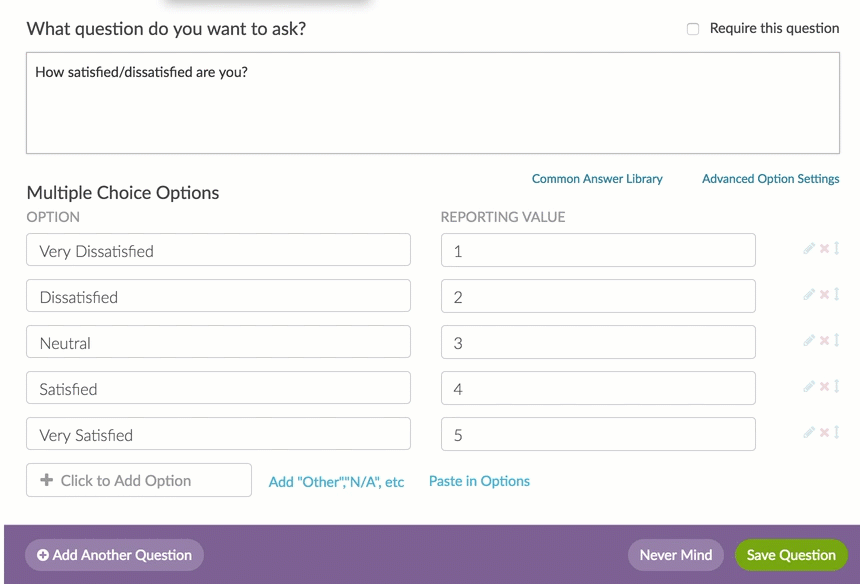The width and height of the screenshot is (860, 584).
Task: Click the pencil edit icon for Very Dissatisfied
Action: [x=809, y=249]
